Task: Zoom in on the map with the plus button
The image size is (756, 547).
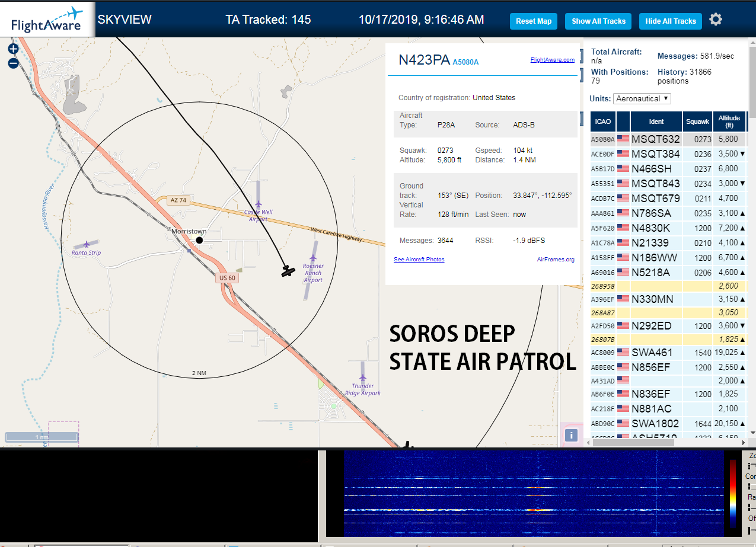Action: 13,49
